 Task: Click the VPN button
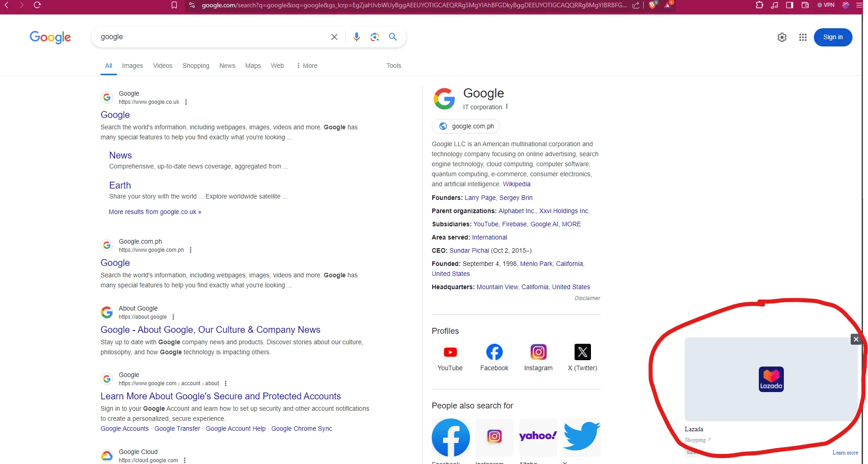coord(826,5)
